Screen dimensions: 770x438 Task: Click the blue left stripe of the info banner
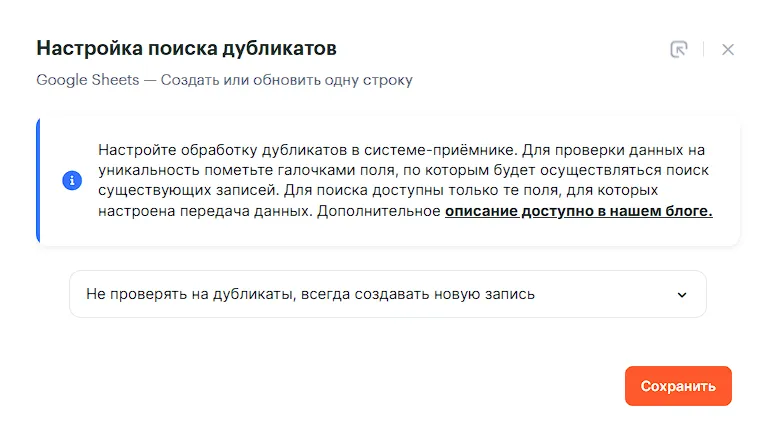tap(38, 181)
